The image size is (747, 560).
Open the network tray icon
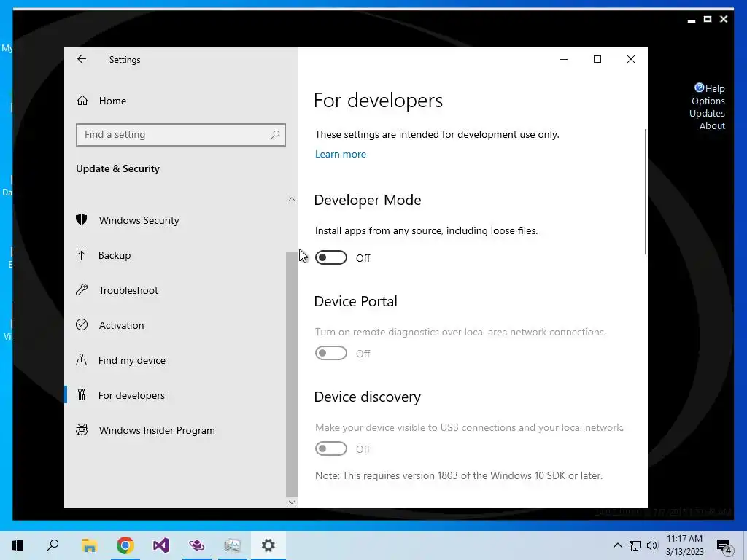pos(635,545)
